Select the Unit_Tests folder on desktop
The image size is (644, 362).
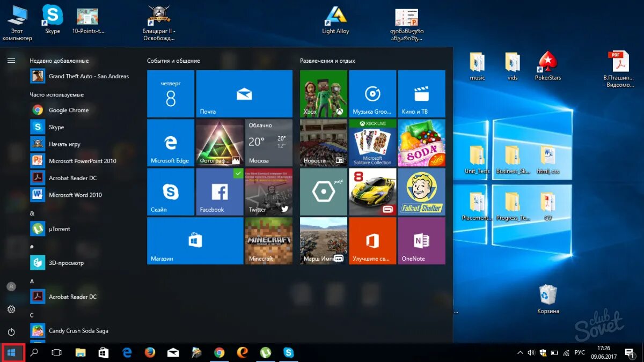pyautogui.click(x=477, y=159)
